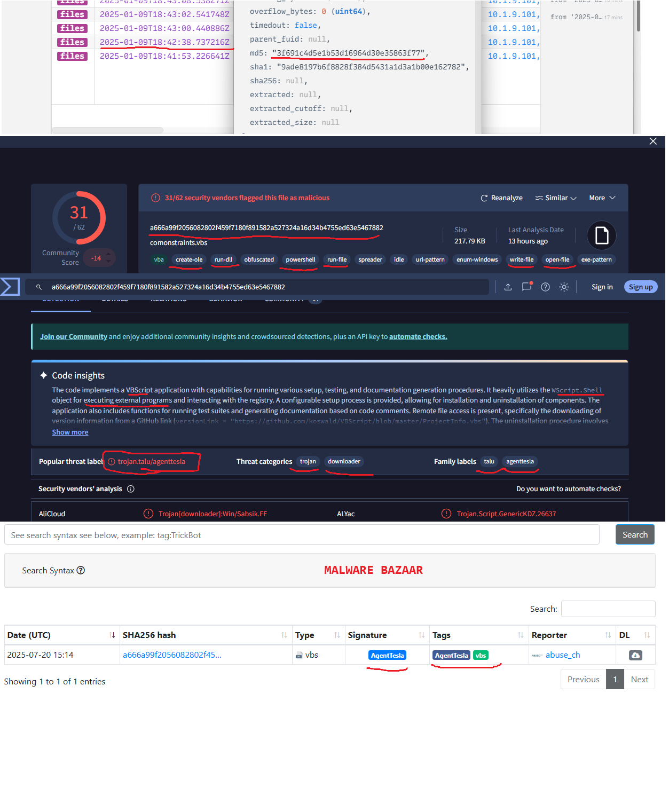Click the Code insights sparkle icon
This screenshot has width=669, height=812.
44,375
